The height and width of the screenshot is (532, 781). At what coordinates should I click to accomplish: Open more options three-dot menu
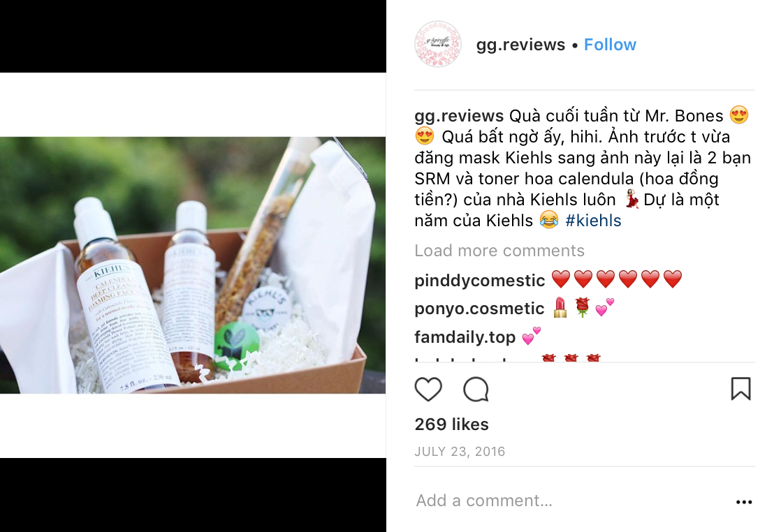click(x=744, y=502)
